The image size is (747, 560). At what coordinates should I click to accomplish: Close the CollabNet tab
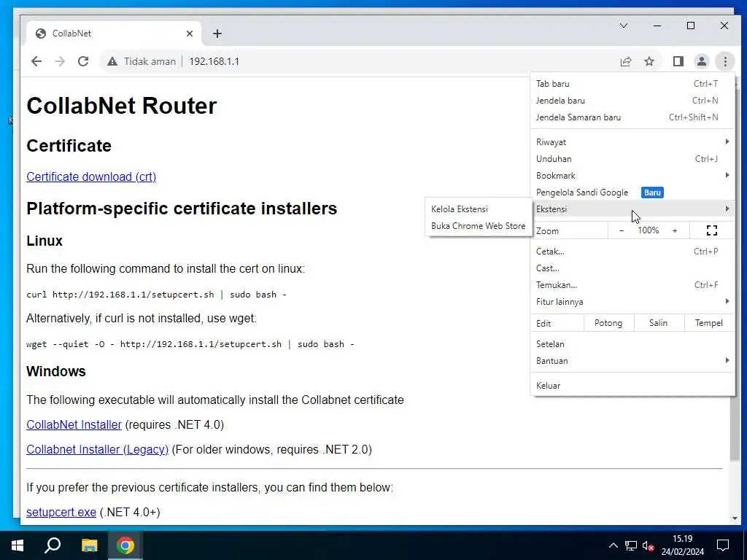(190, 34)
